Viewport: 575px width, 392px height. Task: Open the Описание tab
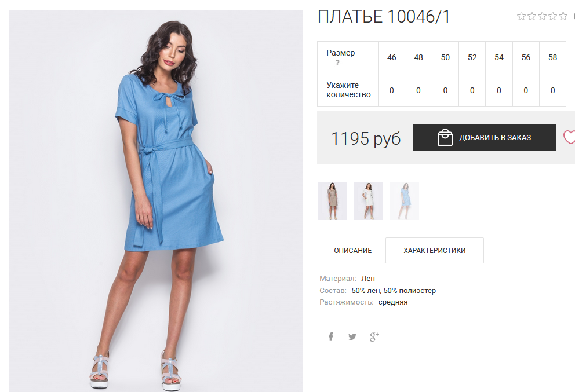pyautogui.click(x=352, y=251)
